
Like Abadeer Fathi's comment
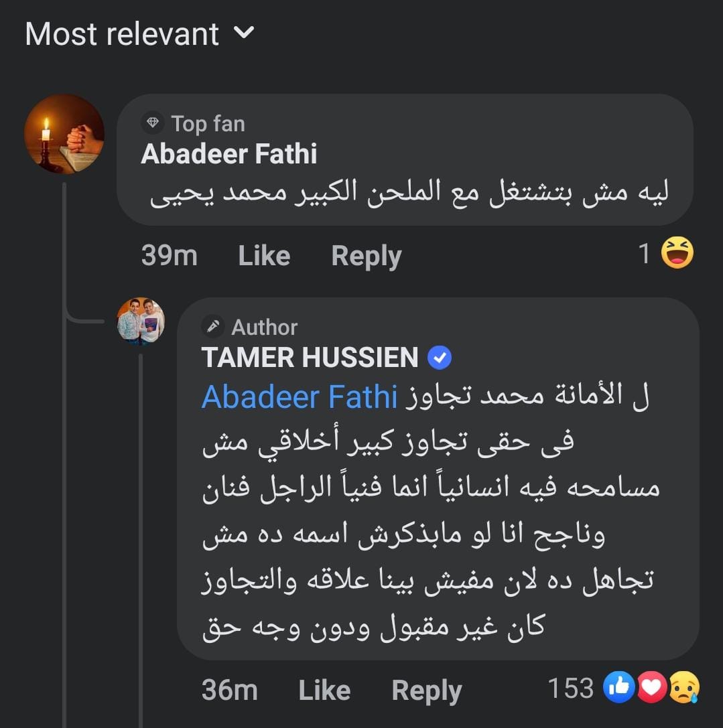264,255
